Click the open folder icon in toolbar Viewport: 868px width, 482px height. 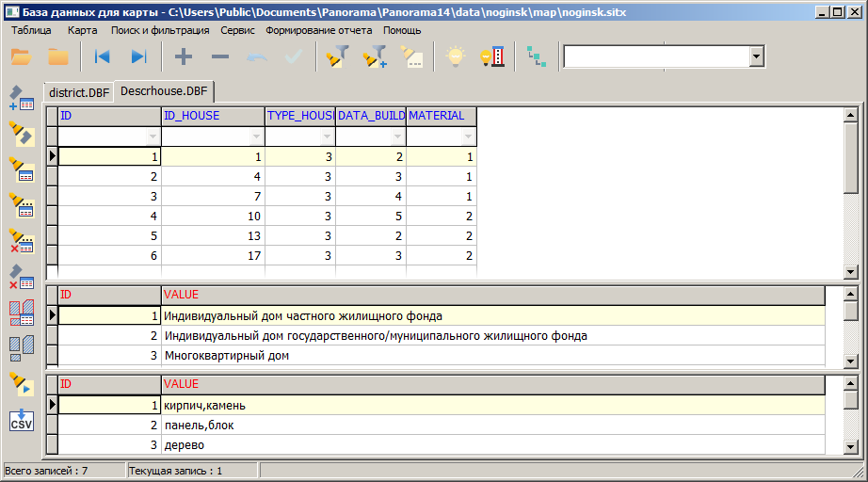click(x=21, y=56)
